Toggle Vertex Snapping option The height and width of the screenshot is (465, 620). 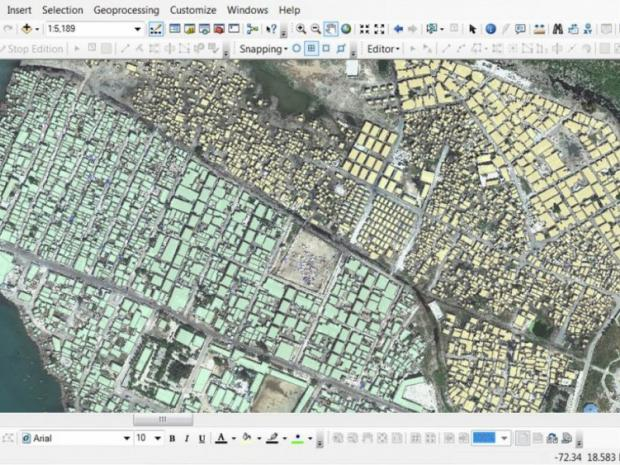[326, 49]
